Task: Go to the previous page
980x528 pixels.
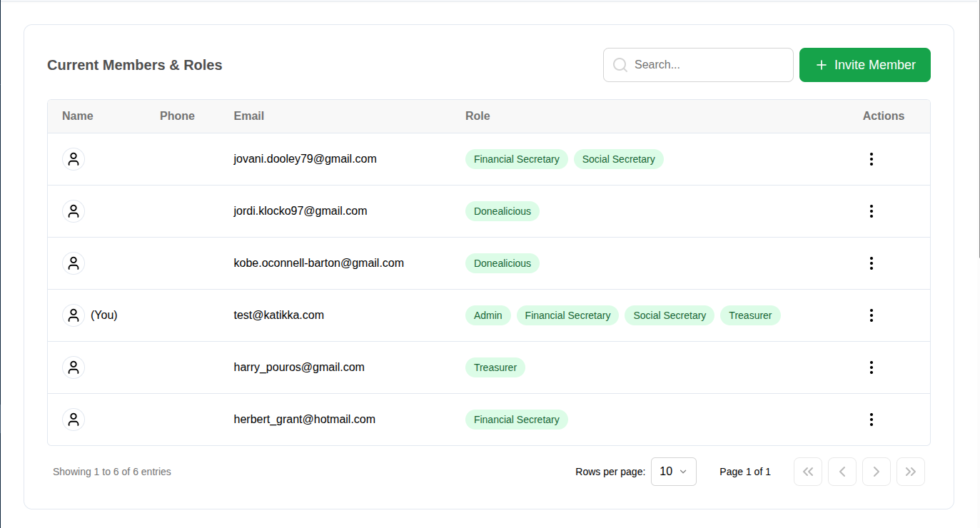Action: [x=842, y=472]
